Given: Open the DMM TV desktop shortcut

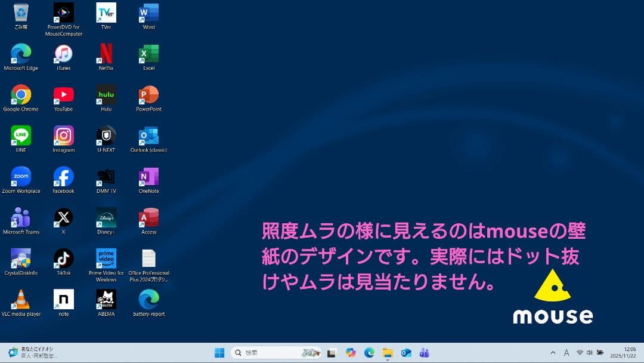Looking at the screenshot, I should pos(106,180).
